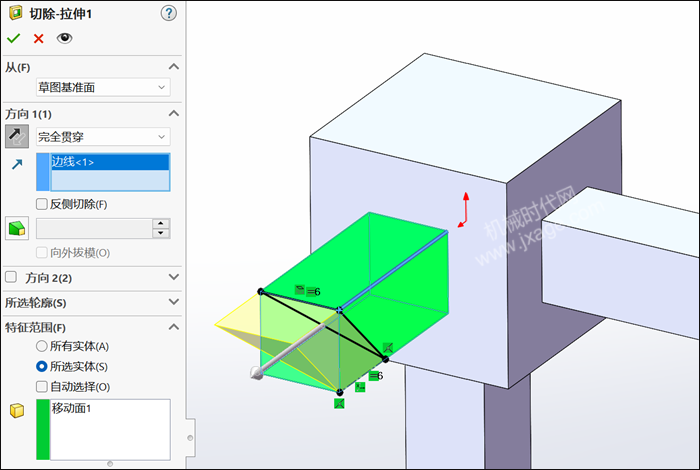Click the lower =6 dimension relation
700x470 pixels.
pyautogui.click(x=376, y=376)
